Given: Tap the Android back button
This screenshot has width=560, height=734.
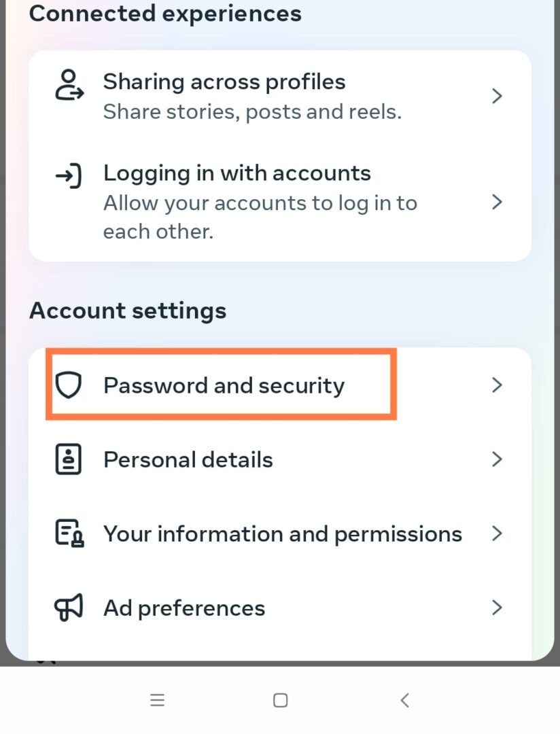Looking at the screenshot, I should (404, 699).
